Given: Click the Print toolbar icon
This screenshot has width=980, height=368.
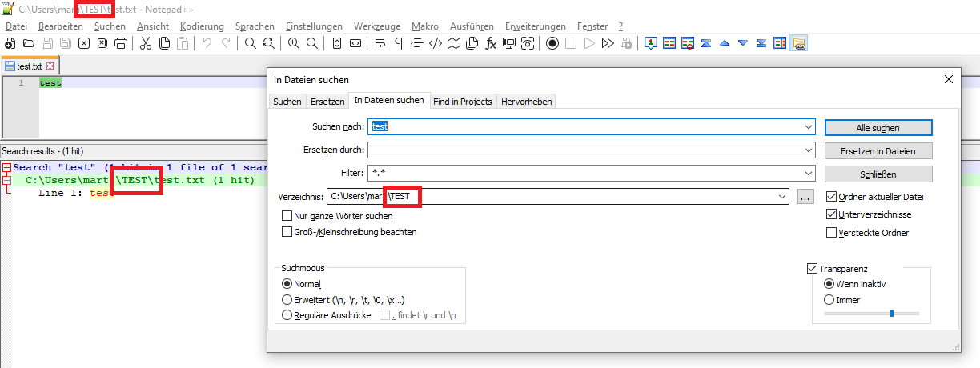Looking at the screenshot, I should pos(121,43).
